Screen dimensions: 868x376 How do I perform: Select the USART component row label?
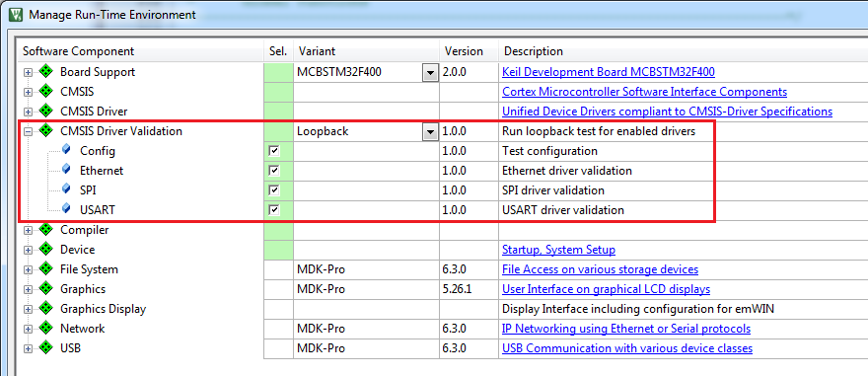(98, 210)
